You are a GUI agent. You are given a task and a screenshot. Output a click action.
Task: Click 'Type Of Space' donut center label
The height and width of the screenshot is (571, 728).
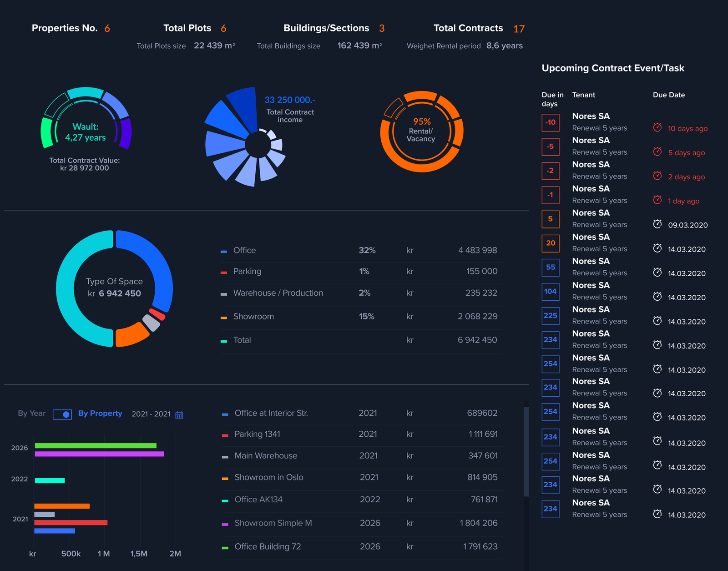(114, 288)
